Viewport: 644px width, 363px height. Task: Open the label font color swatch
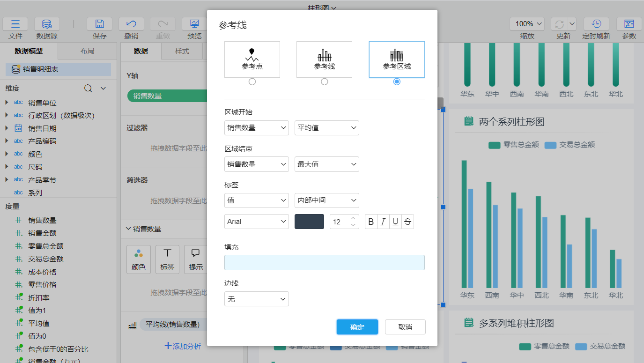(x=309, y=221)
